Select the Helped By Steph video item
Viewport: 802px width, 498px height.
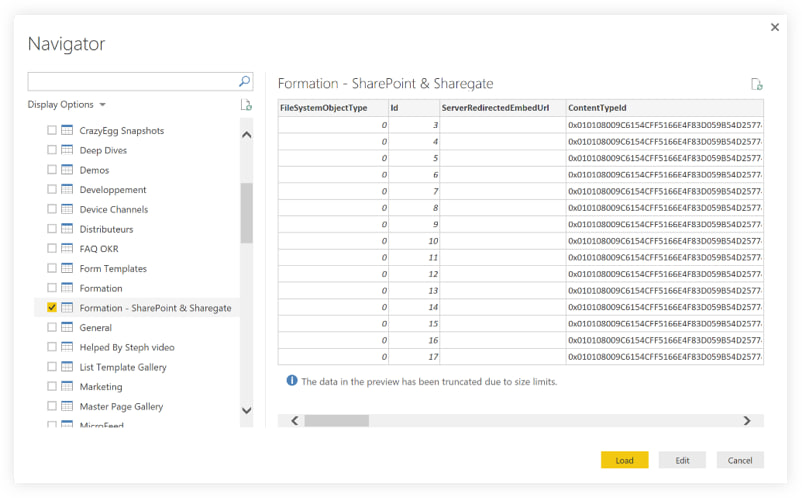click(x=126, y=347)
